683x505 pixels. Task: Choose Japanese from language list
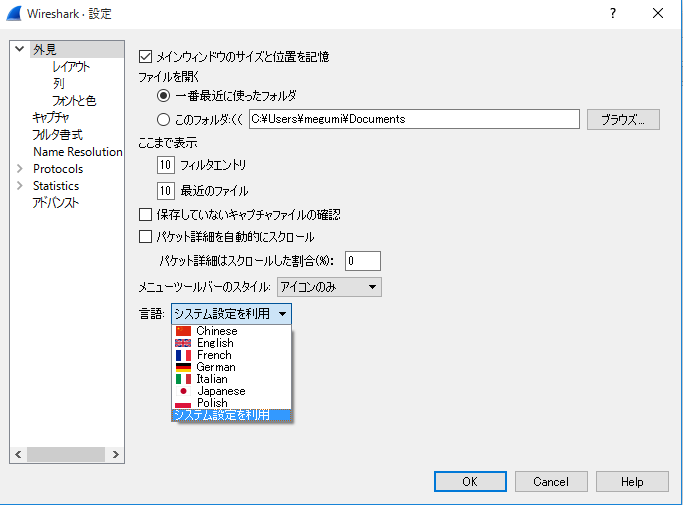(x=231, y=391)
